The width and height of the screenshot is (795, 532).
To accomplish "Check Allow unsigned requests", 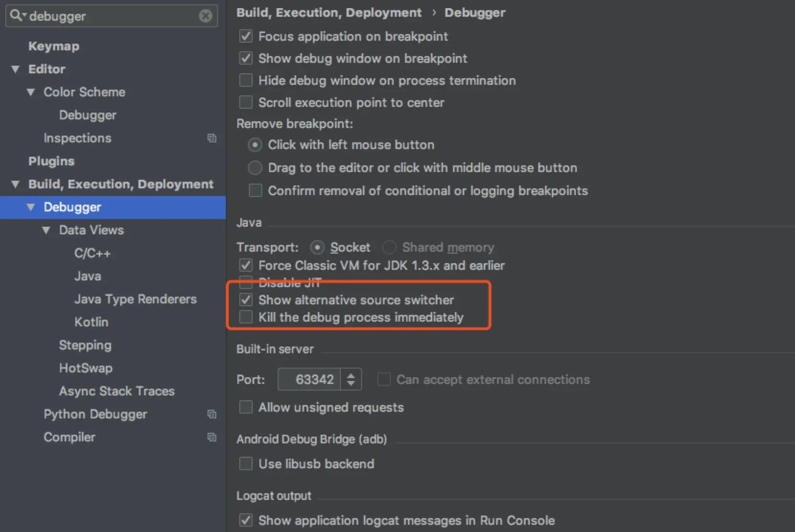I will (246, 407).
